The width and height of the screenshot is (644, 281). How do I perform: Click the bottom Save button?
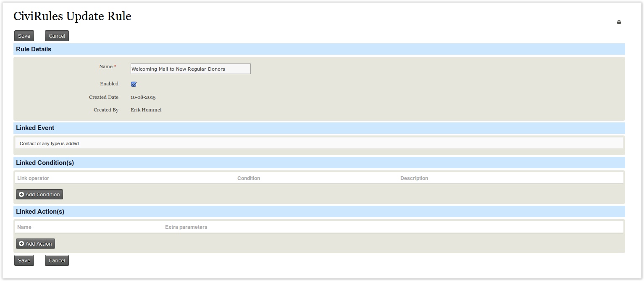[x=24, y=260]
